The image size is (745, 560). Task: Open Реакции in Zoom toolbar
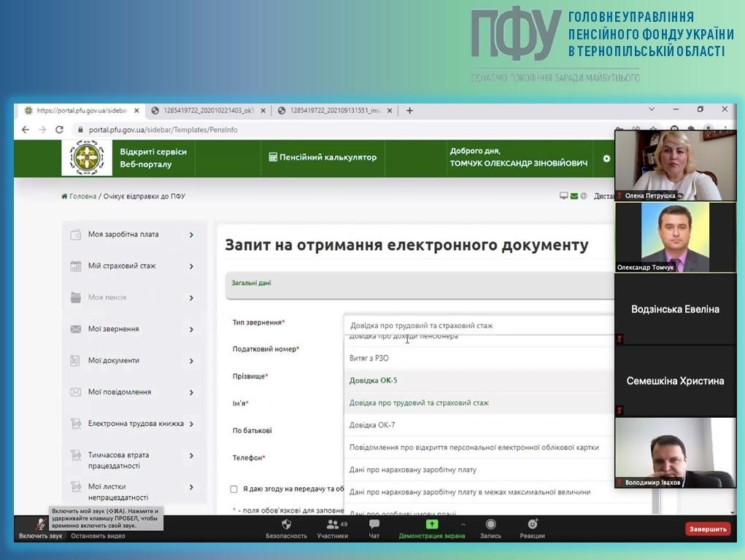click(x=532, y=529)
